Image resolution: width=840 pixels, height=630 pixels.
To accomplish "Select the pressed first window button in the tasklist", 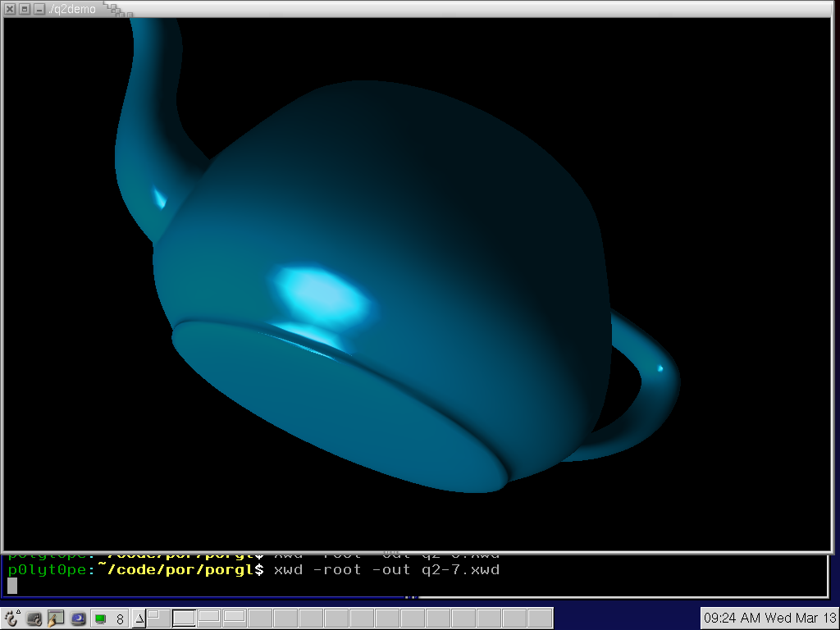I will (x=184, y=618).
